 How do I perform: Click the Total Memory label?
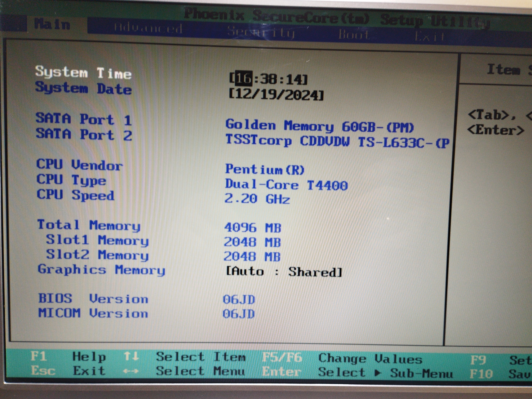pos(89,225)
